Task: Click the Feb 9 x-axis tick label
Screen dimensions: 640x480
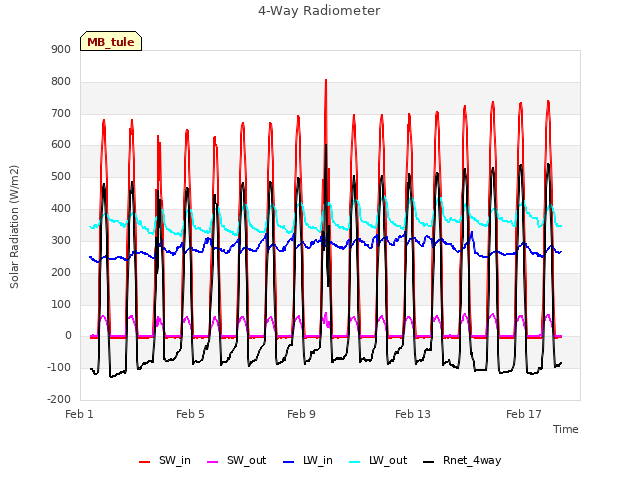Action: click(x=301, y=414)
